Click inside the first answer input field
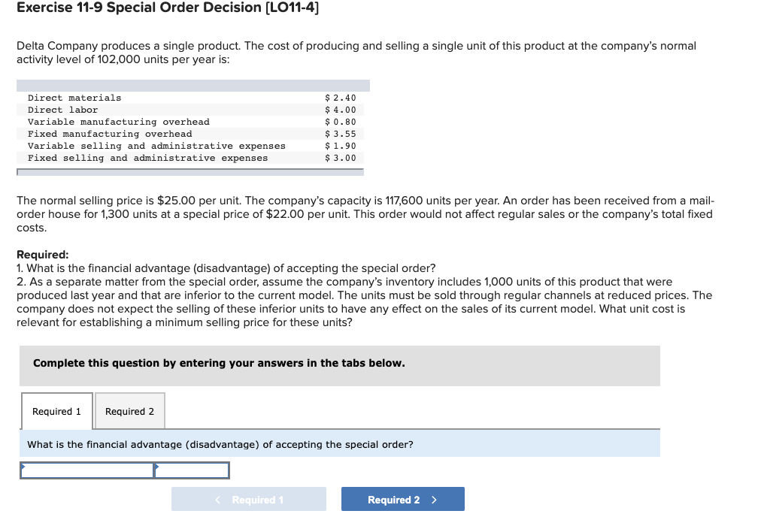 pyautogui.click(x=86, y=470)
